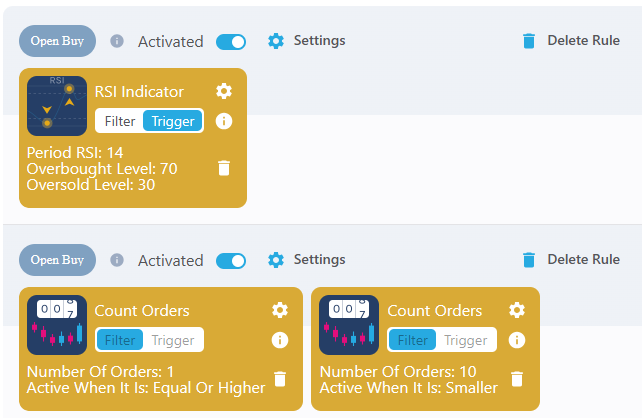Screen dimensions: 642x418
Task: Remove Count Orders block with Number Of Orders 10
Action: 517,379
